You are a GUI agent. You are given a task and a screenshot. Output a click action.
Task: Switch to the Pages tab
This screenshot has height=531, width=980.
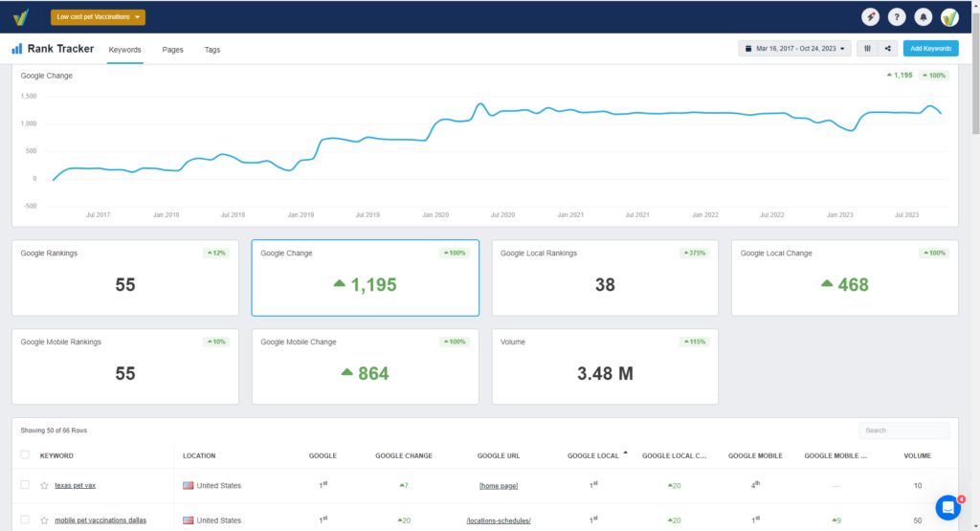(x=173, y=50)
